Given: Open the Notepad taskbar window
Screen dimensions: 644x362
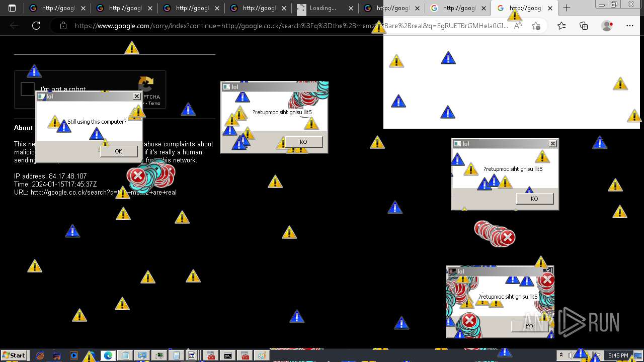Looking at the screenshot, I should [125, 355].
